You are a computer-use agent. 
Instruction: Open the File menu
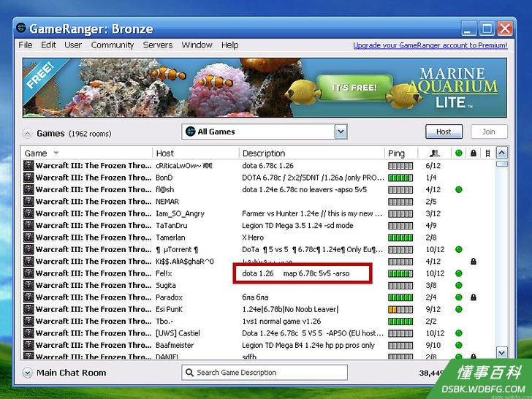point(26,45)
